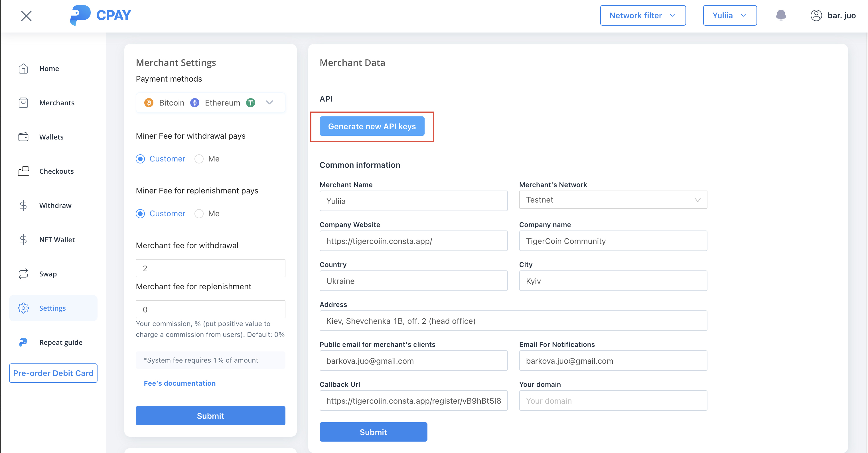
Task: Focus Merchant fee for replenishment field
Action: click(210, 310)
